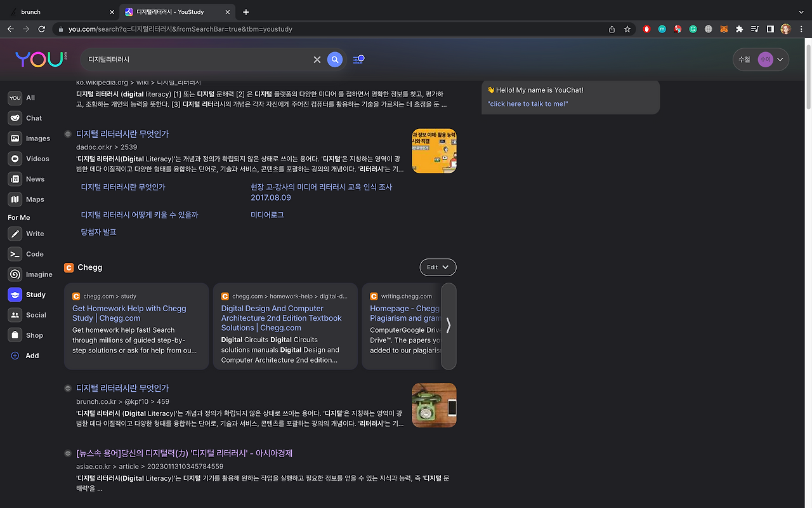The width and height of the screenshot is (812, 508).
Task: Close the YouStudy tab
Action: [x=229, y=12]
